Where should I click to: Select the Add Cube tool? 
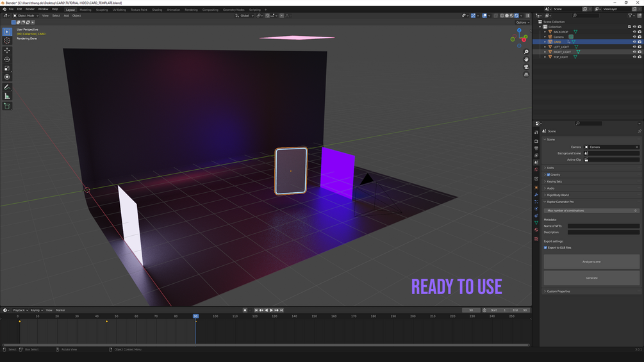[7, 106]
